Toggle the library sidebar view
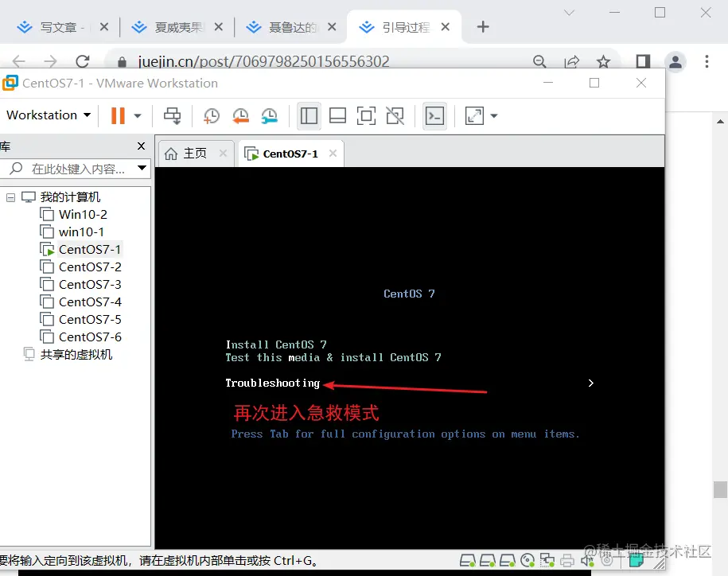Screen dimensions: 728x576 (309, 115)
